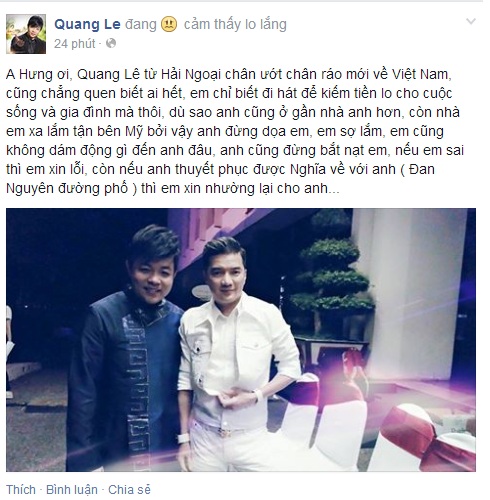Click the globe public privacy icon
Image resolution: width=490 pixels, height=500 pixels.
(x=111, y=43)
